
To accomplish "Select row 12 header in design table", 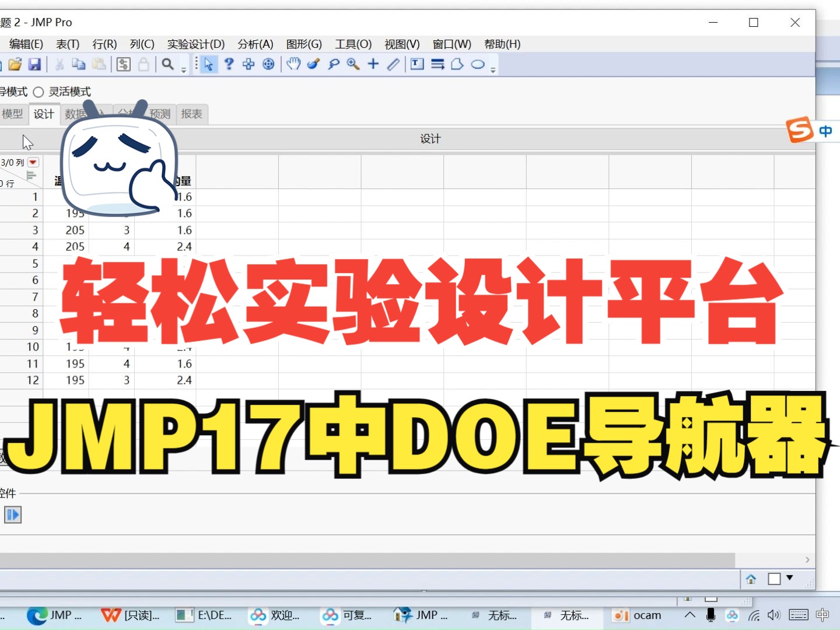I will [x=22, y=380].
